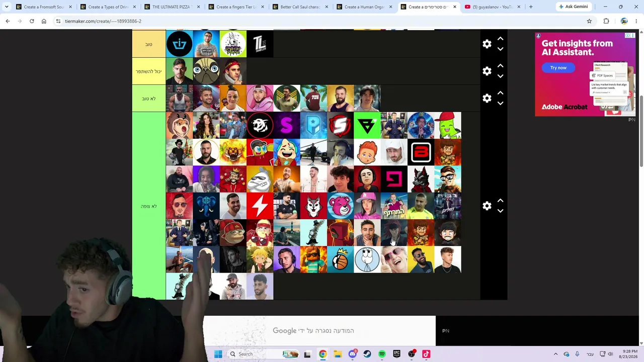Viewport: 644px width, 362px height.
Task: Select the green B logo thumbnail
Action: click(367, 125)
